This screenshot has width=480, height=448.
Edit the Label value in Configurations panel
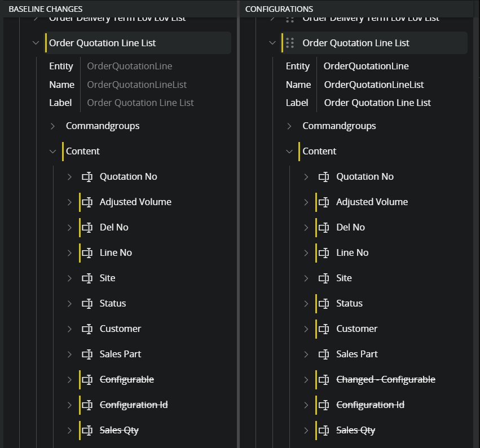coord(377,103)
